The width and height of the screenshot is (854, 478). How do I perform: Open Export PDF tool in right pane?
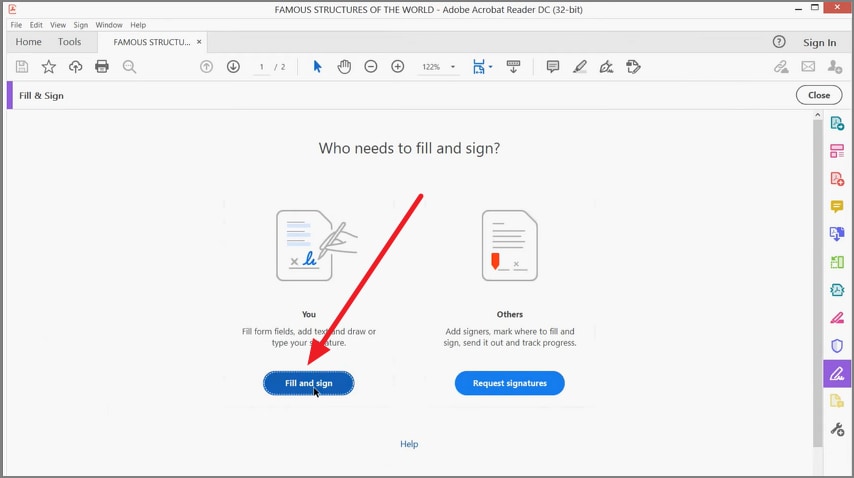(837, 123)
